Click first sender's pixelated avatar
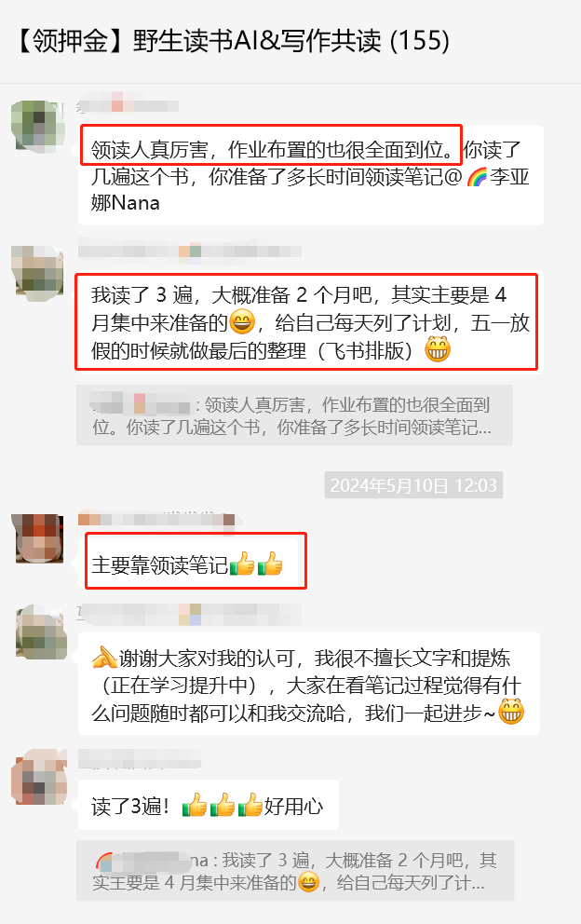This screenshot has width=581, height=924. coord(38,128)
